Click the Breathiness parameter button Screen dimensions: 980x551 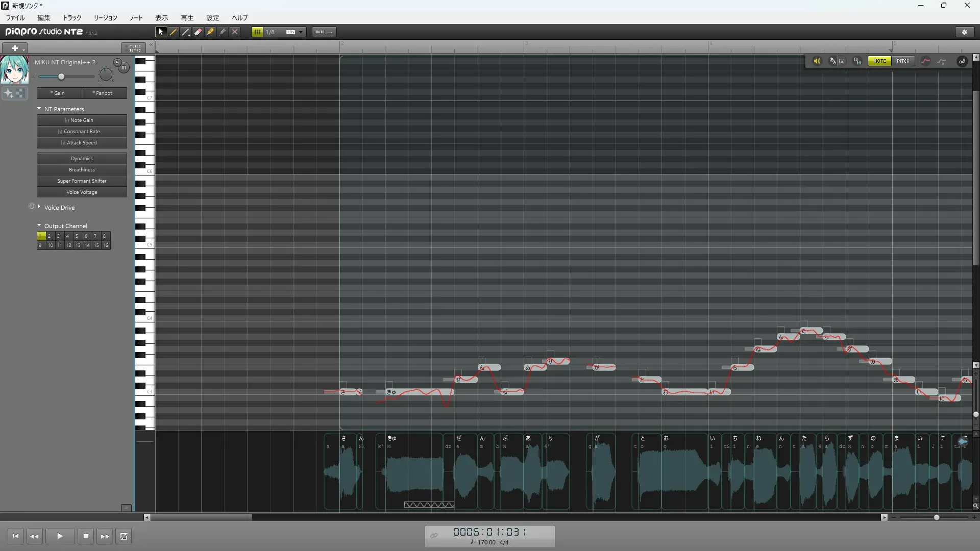point(82,170)
